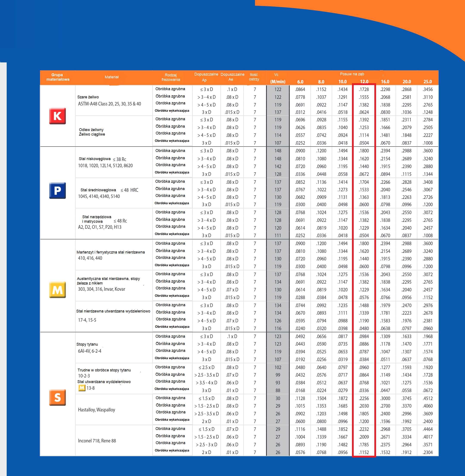Click 'A2, D2, O1, S7, P20, H13' text
465x476 pixels.
coord(100,227)
